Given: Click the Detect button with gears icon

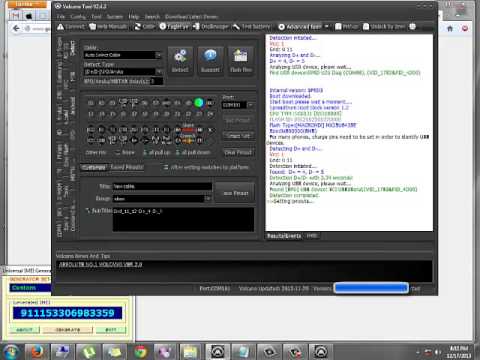Looking at the screenshot, I should pyautogui.click(x=180, y=61).
